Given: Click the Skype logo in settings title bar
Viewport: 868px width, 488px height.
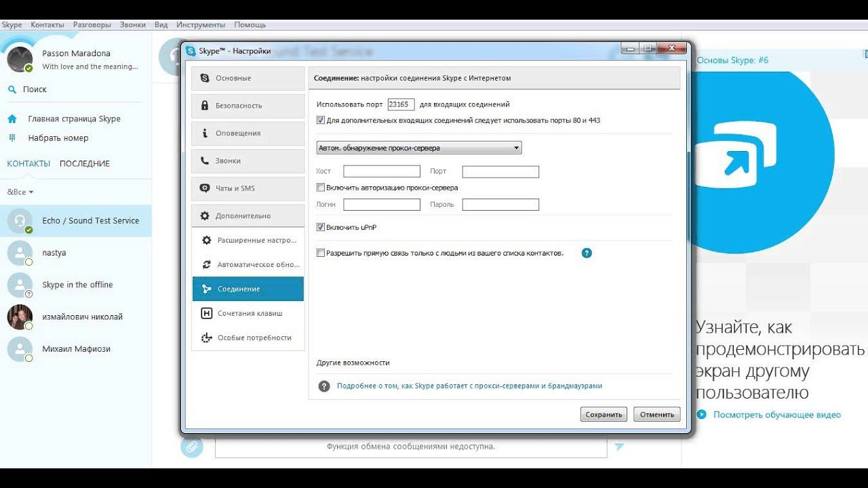Looking at the screenshot, I should (191, 51).
